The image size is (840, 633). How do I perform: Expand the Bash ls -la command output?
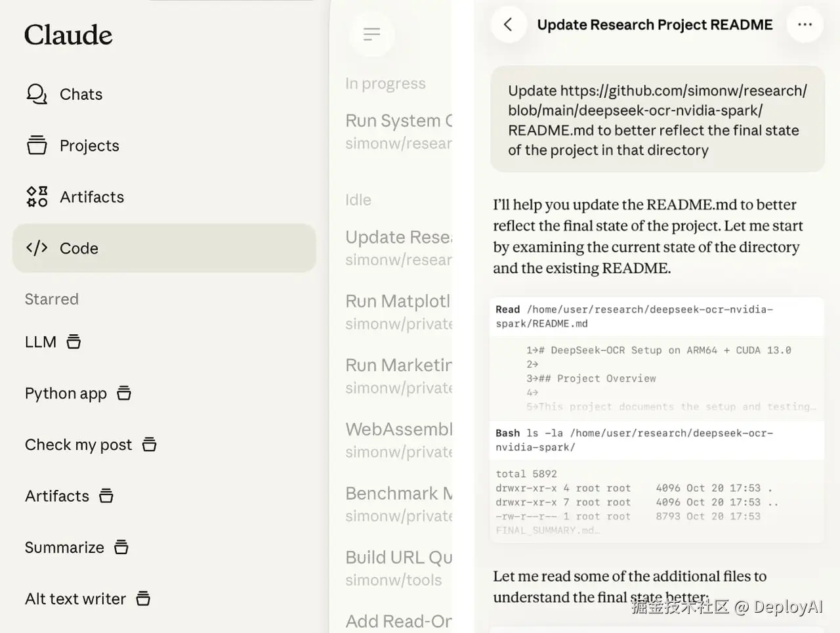point(656,440)
